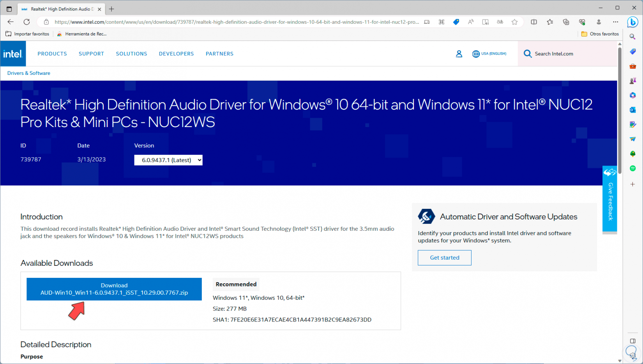Download the AUD-Win10_Win11 zip driver file

click(114, 289)
